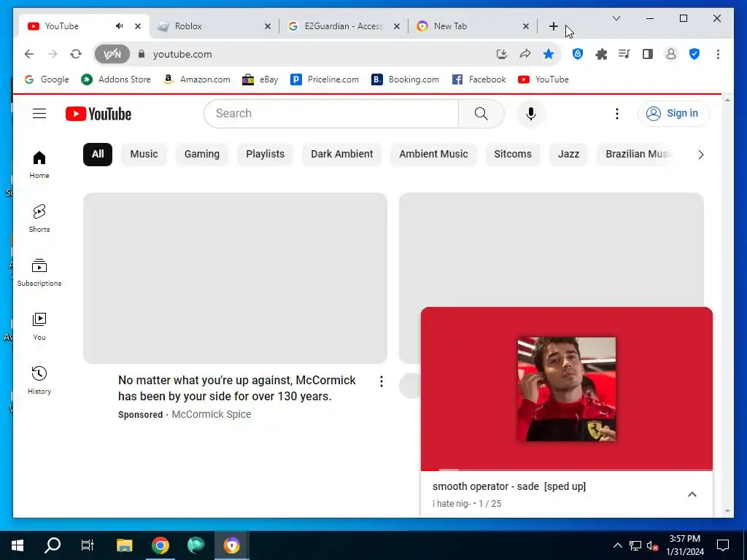This screenshot has height=560, width=747.
Task: Open Priceline.com bookmark
Action: pos(325,79)
